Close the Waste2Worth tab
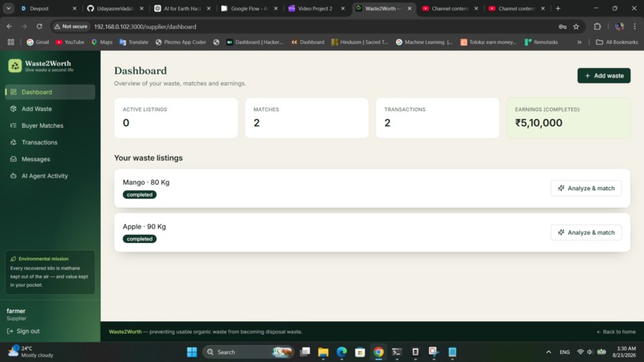 click(409, 8)
